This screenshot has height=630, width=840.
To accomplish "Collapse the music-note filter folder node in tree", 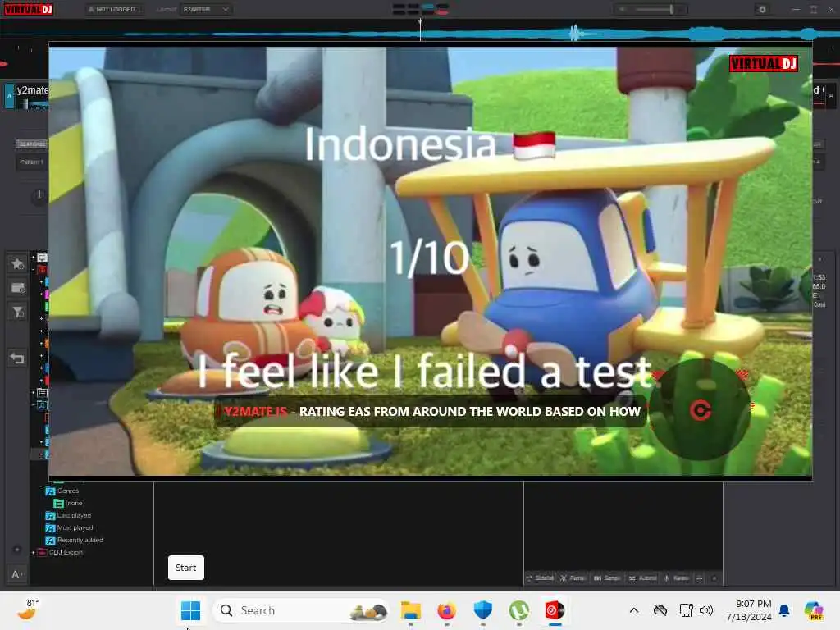I will [34, 405].
